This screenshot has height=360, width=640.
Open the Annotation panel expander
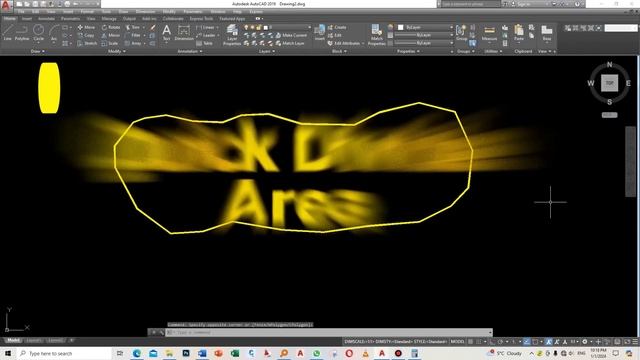(190, 51)
